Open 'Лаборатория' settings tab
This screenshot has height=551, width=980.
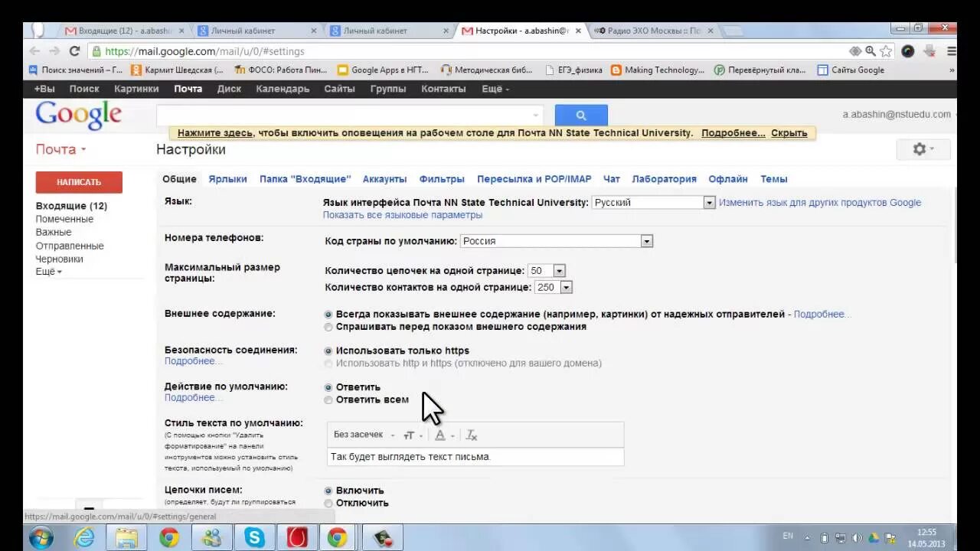tap(664, 179)
